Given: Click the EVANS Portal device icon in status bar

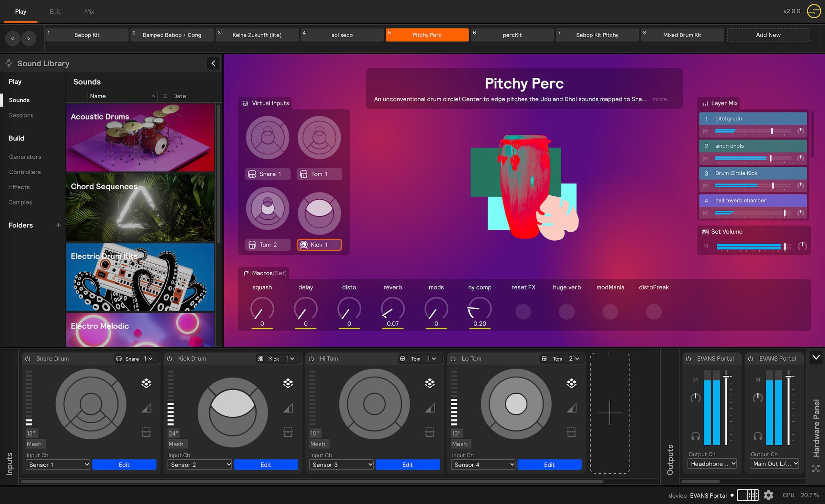Looking at the screenshot, I should pos(748,495).
